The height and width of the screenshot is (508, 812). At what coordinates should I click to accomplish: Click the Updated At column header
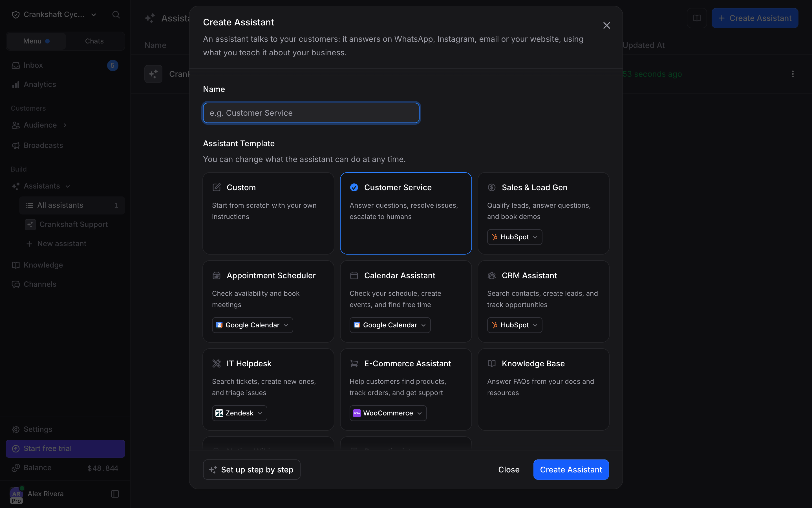click(643, 45)
